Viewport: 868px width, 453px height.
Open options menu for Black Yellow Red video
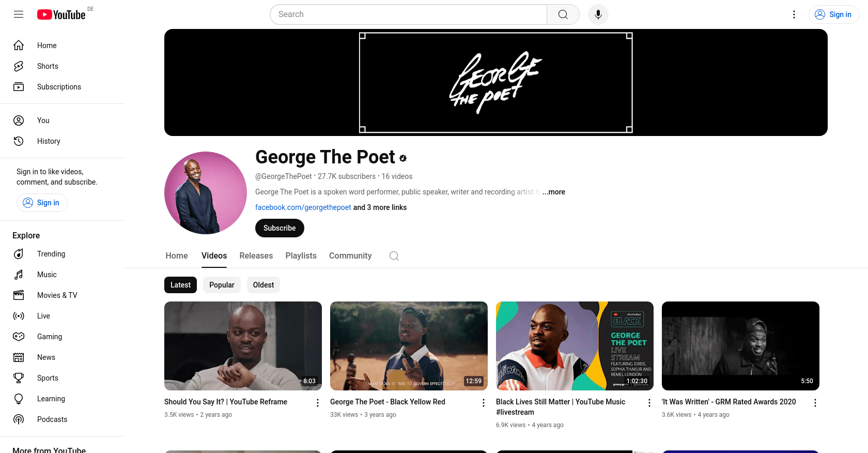484,403
